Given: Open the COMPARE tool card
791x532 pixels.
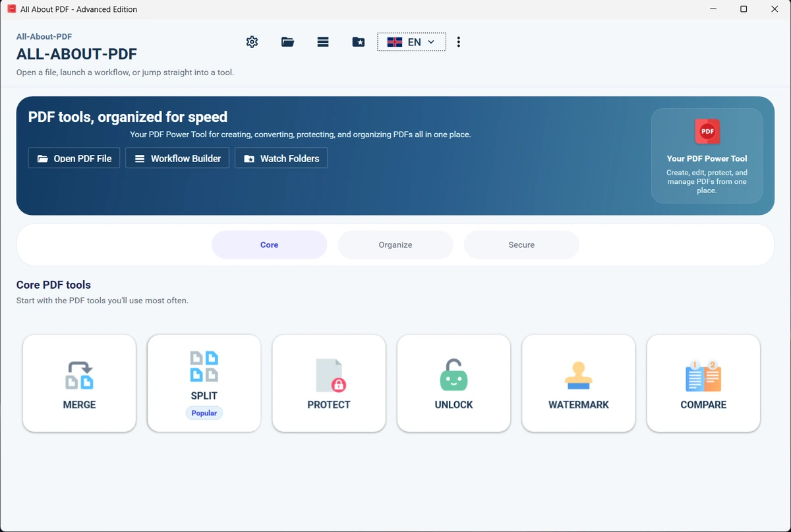Looking at the screenshot, I should click(703, 383).
